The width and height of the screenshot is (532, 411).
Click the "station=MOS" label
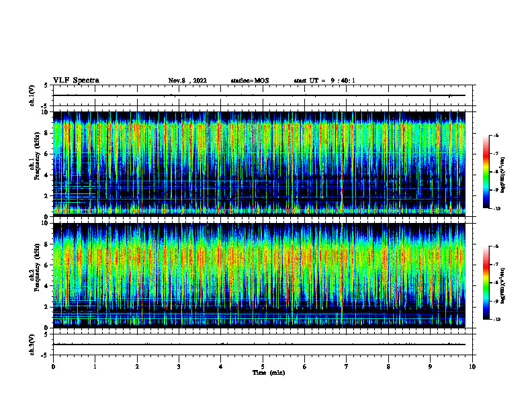[250, 81]
